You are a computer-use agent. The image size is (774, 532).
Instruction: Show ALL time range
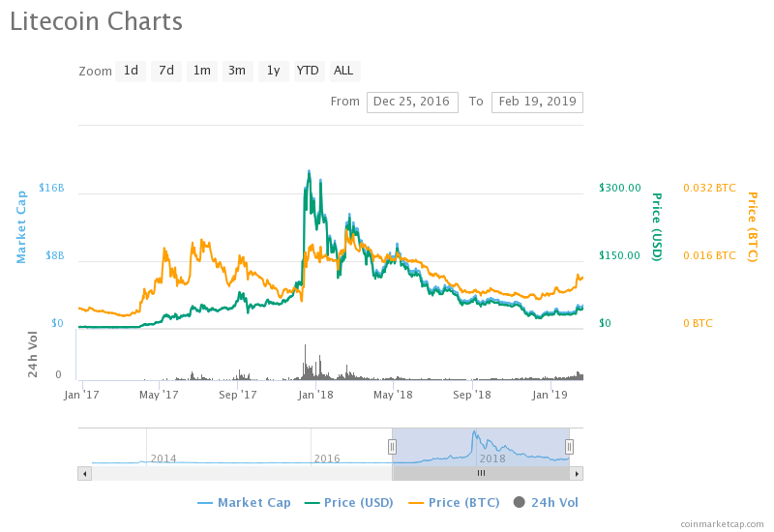point(344,71)
